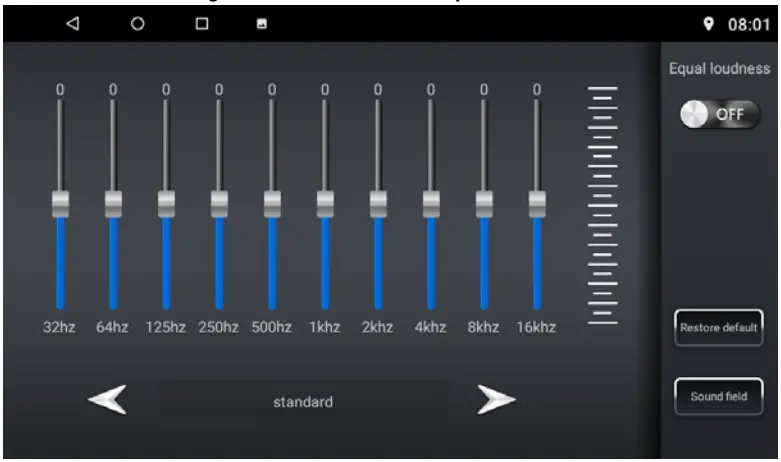This screenshot has height=462, width=781.
Task: Click the Equal loudness label
Action: click(x=719, y=68)
